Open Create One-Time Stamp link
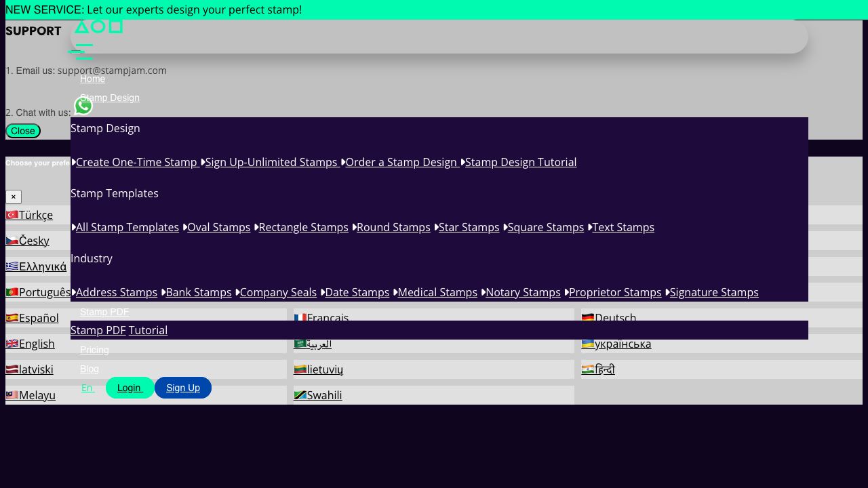The height and width of the screenshot is (488, 868). coord(136,162)
